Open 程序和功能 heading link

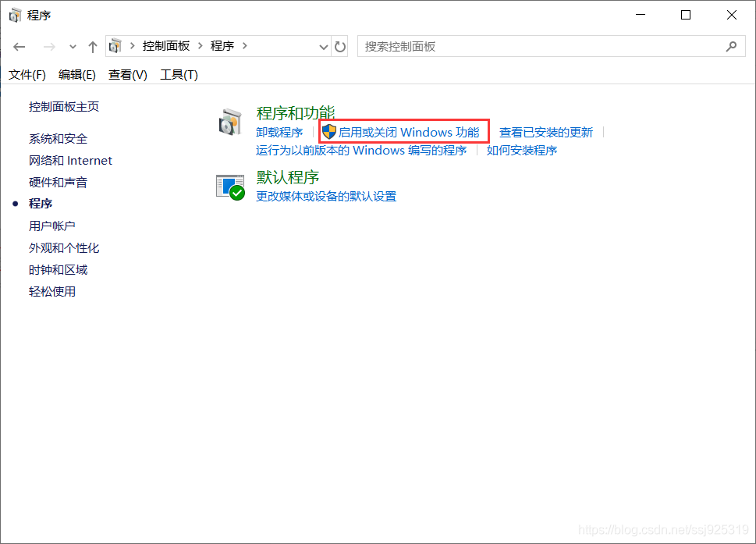(296, 113)
